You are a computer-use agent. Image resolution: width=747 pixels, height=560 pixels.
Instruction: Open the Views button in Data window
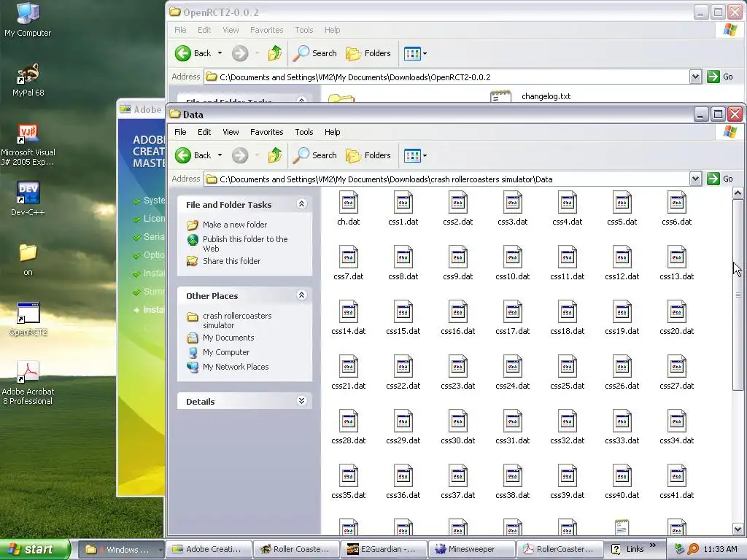[x=412, y=155]
